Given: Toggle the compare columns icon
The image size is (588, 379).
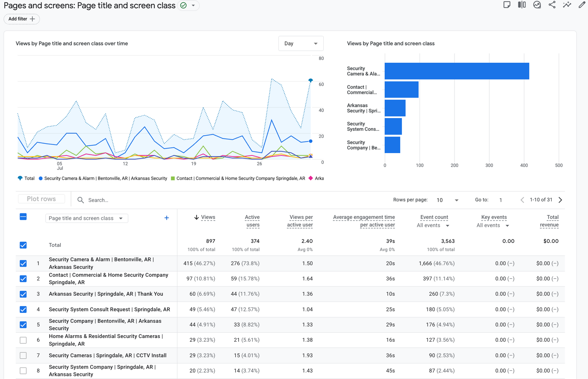Looking at the screenshot, I should [522, 5].
